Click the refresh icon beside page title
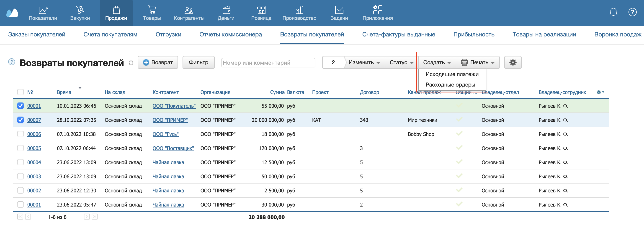Image resolution: width=644 pixels, height=240 pixels. click(x=131, y=63)
